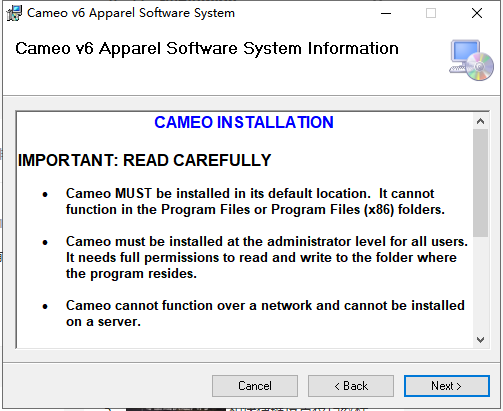This screenshot has height=411, width=503.
Task: Click the blue CAMEO INSTALLATION heading
Action: coord(244,122)
